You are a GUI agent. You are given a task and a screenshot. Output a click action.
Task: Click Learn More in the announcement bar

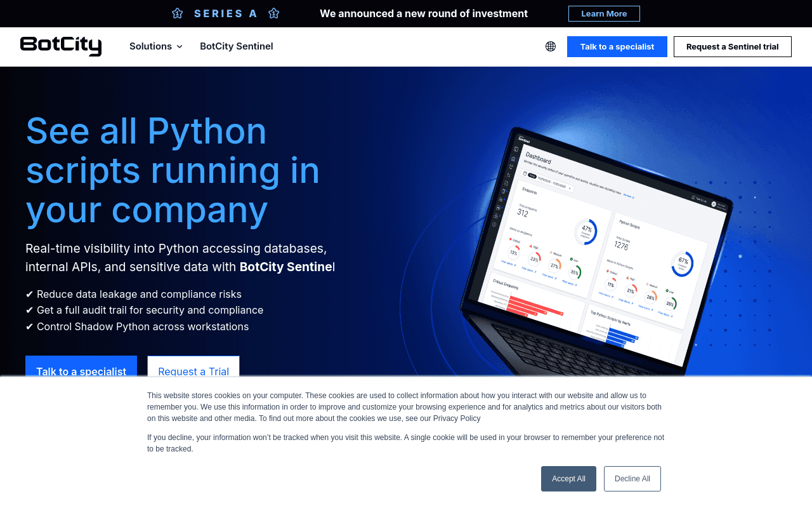click(x=604, y=13)
